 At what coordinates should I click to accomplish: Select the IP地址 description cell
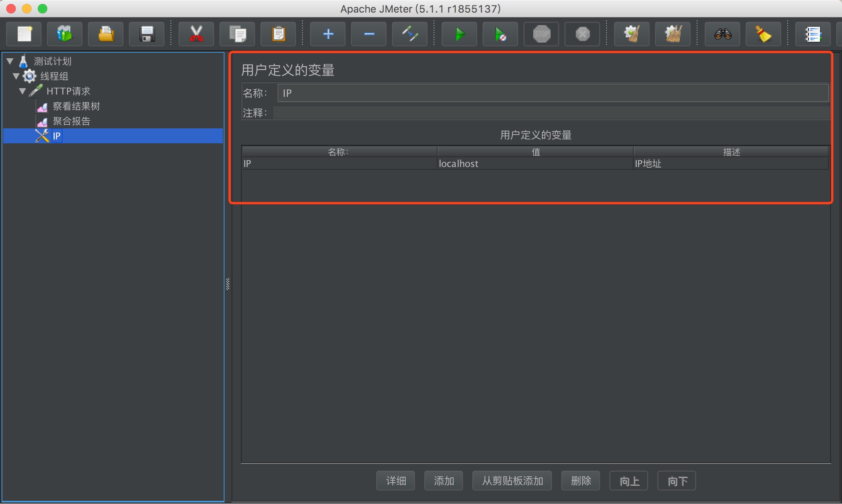(x=731, y=164)
